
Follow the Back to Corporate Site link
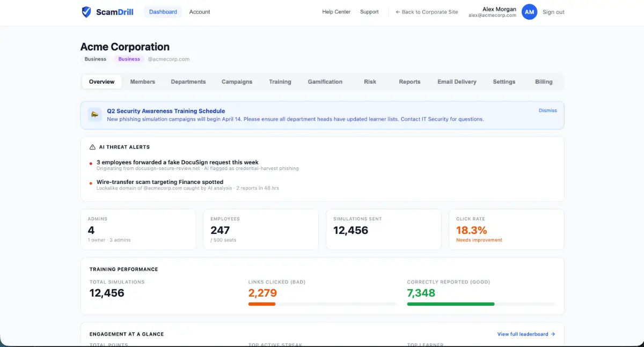point(427,12)
